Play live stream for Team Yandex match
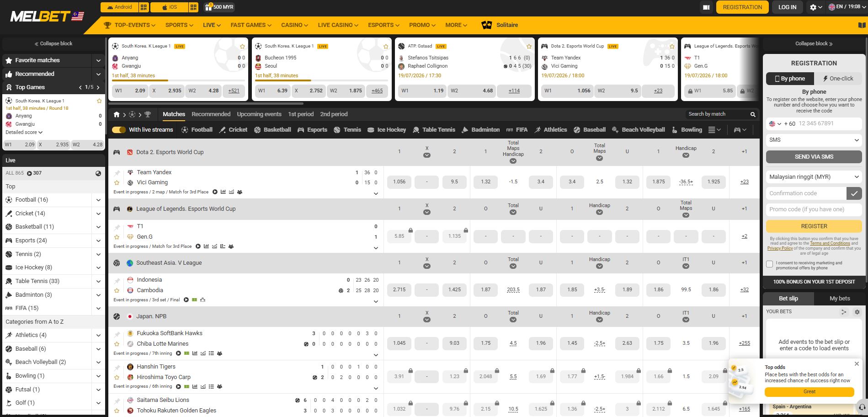 click(215, 192)
